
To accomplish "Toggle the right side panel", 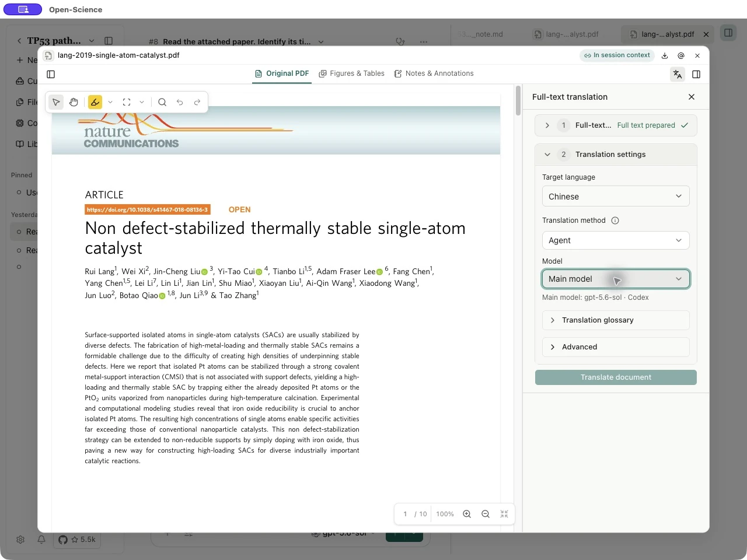I will click(696, 74).
